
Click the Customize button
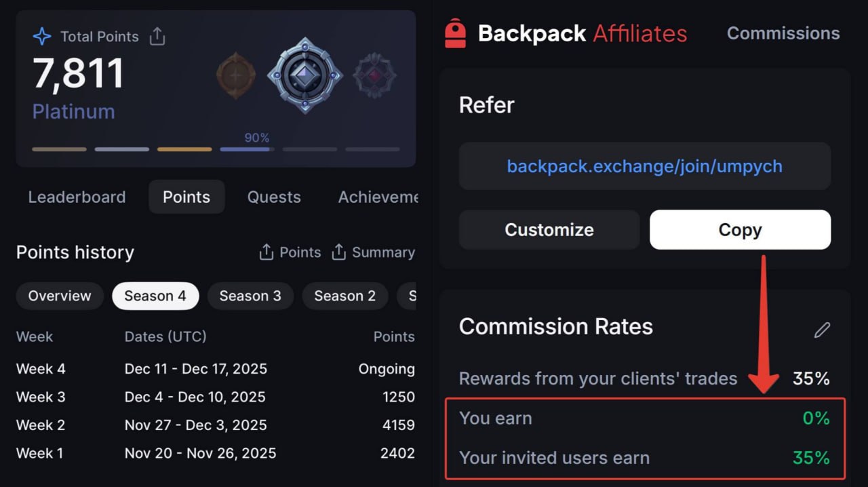point(549,230)
